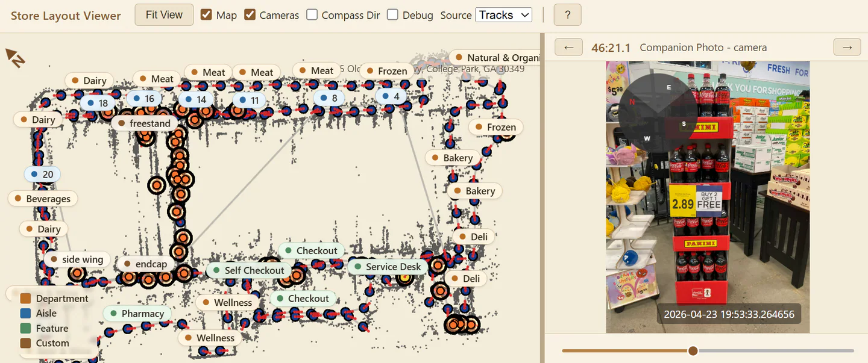The image size is (868, 363).
Task: Click the Fit View button
Action: [164, 15]
